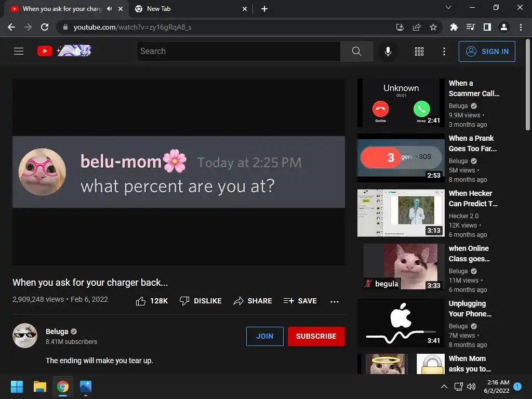Open 'Unplugging Your Phone...' thumbnail
The height and width of the screenshot is (399, 532).
(x=401, y=323)
